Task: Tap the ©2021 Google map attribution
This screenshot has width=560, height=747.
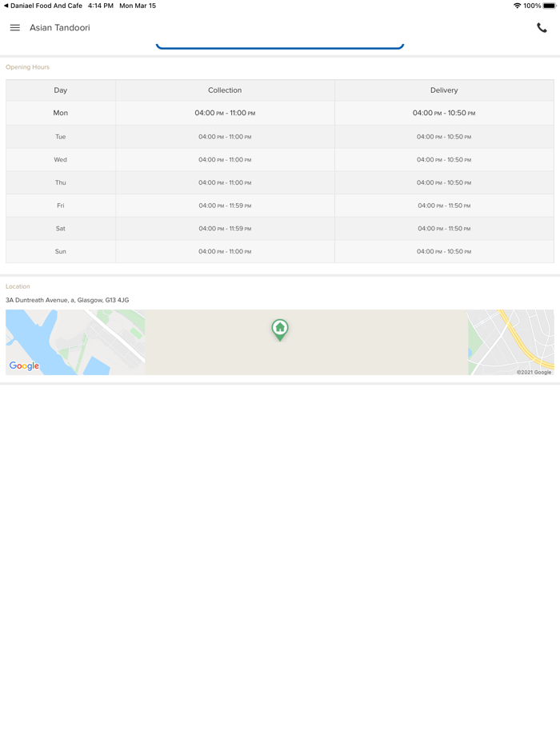Action: pos(534,372)
